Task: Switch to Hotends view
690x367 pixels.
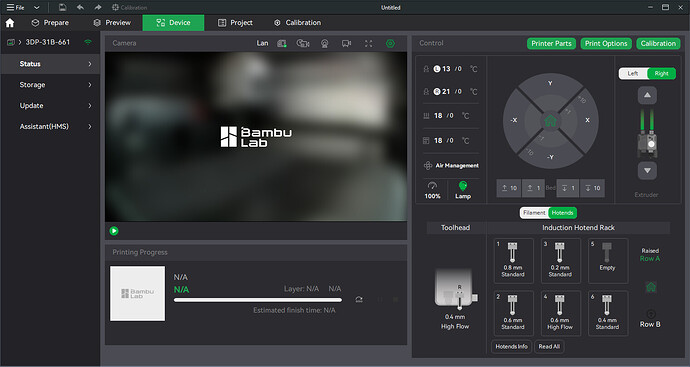Action: [x=562, y=213]
